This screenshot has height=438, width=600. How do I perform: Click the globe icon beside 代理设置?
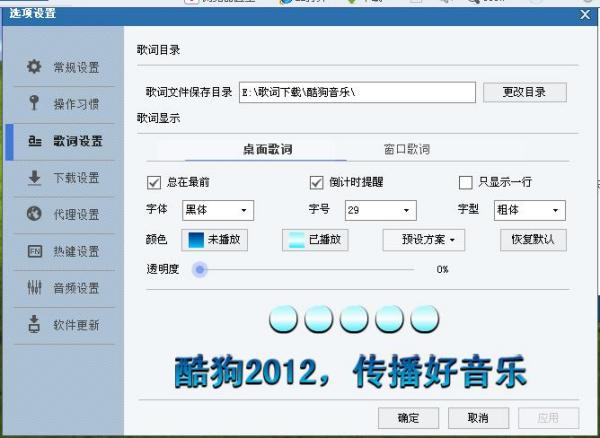[x=34, y=213]
